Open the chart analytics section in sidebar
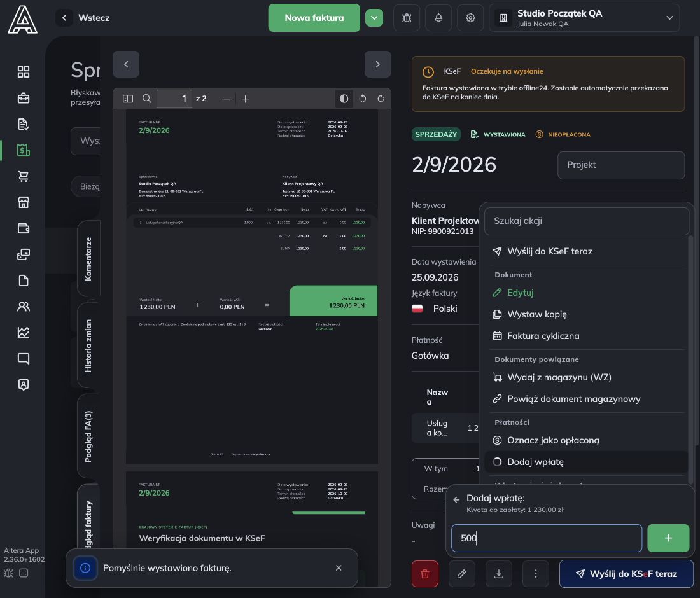Screen dimensions: 700x598 coord(23,333)
